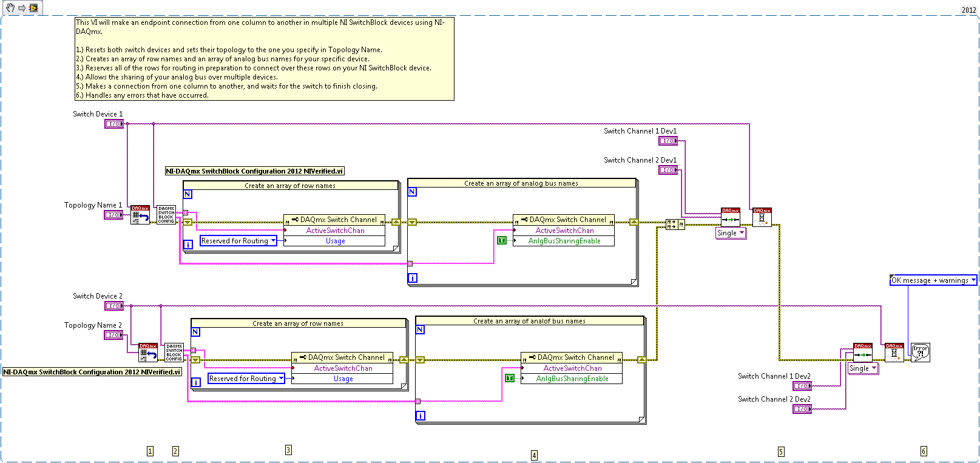980x463 pixels.
Task: Click the lower DAQmx Switch Connect node
Action: point(863,353)
